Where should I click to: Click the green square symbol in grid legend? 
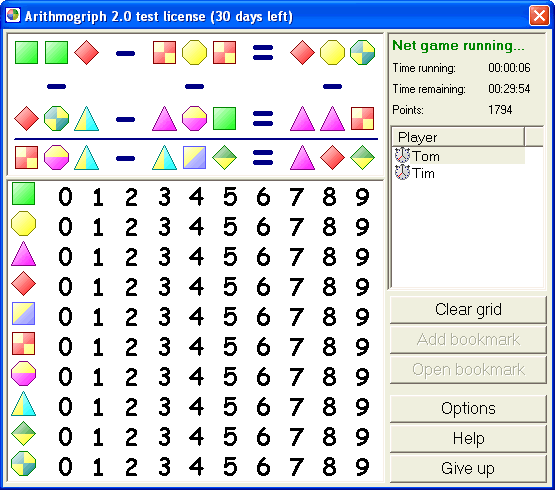[x=23, y=194]
